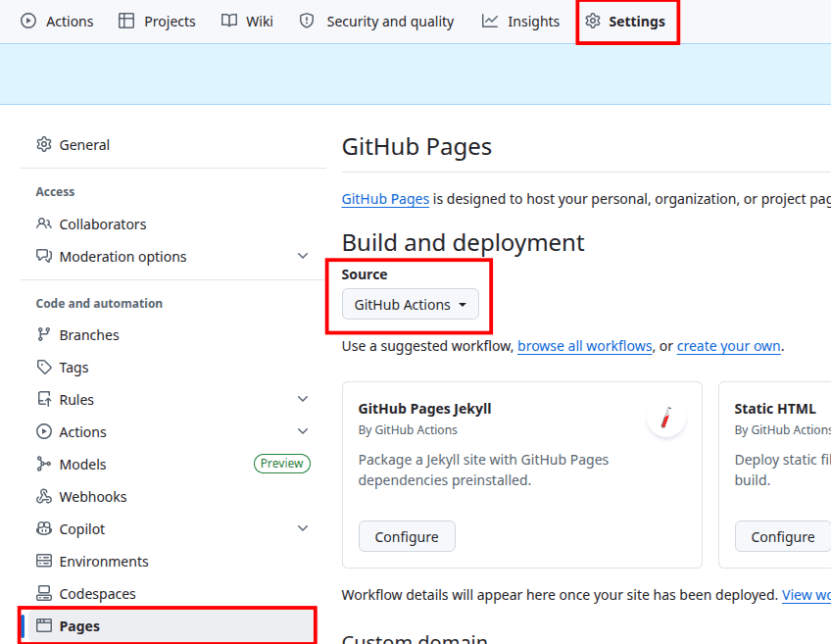
Task: Click the Jekyll test tube logo
Action: (x=666, y=418)
